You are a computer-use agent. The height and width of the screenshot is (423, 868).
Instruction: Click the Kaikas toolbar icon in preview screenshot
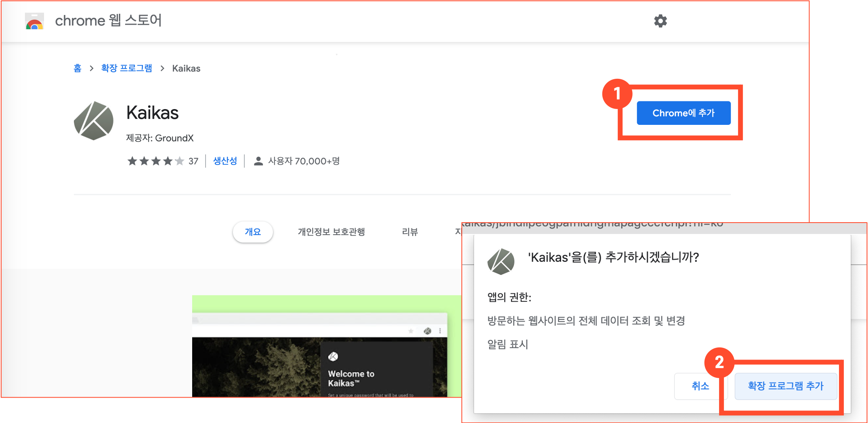(x=428, y=331)
